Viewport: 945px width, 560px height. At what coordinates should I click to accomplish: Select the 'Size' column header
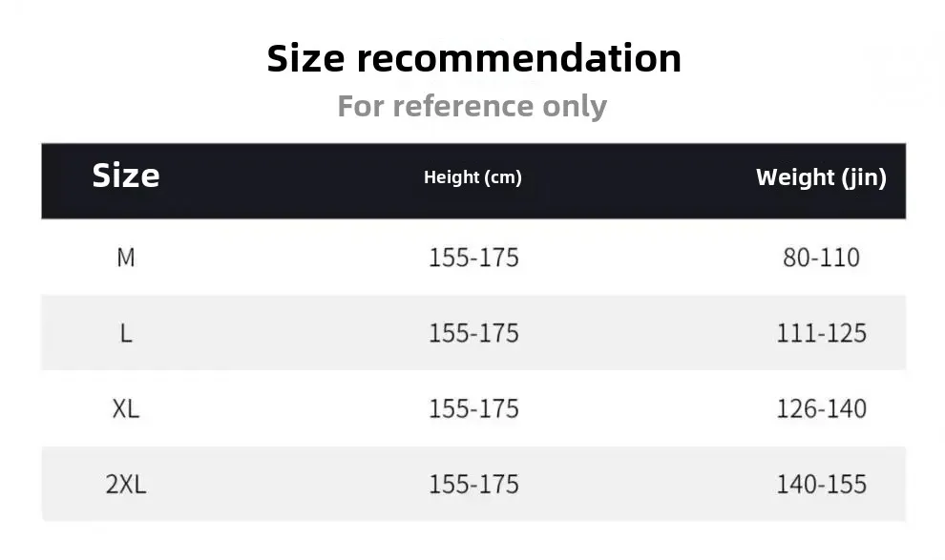point(125,176)
